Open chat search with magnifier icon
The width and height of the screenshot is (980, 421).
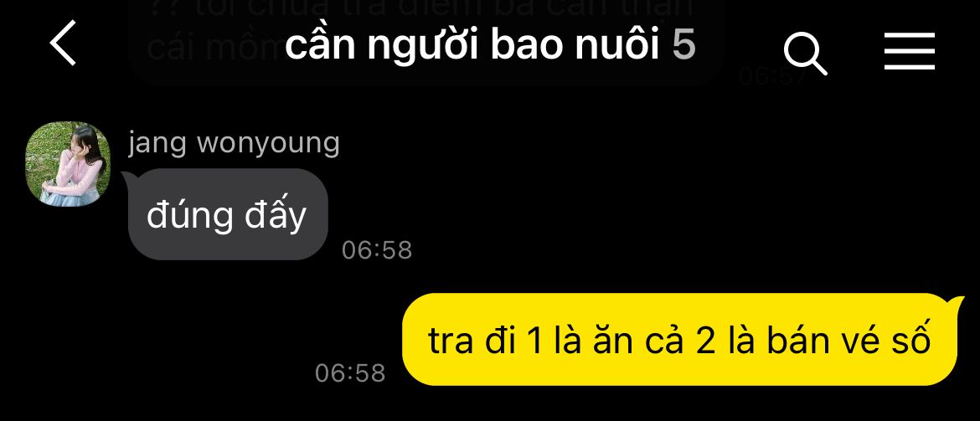[806, 54]
